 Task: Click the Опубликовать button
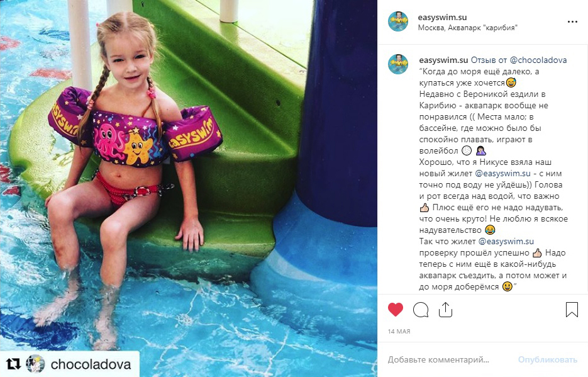tap(548, 360)
